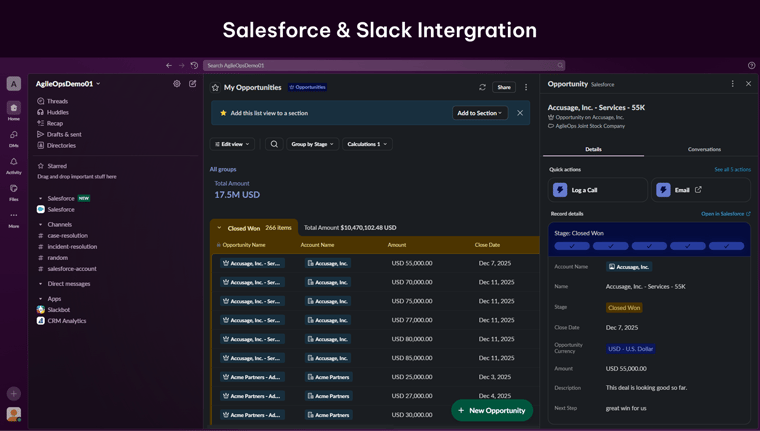The image size is (760, 431).
Task: Click the Log a Call lightning icon
Action: (560, 190)
